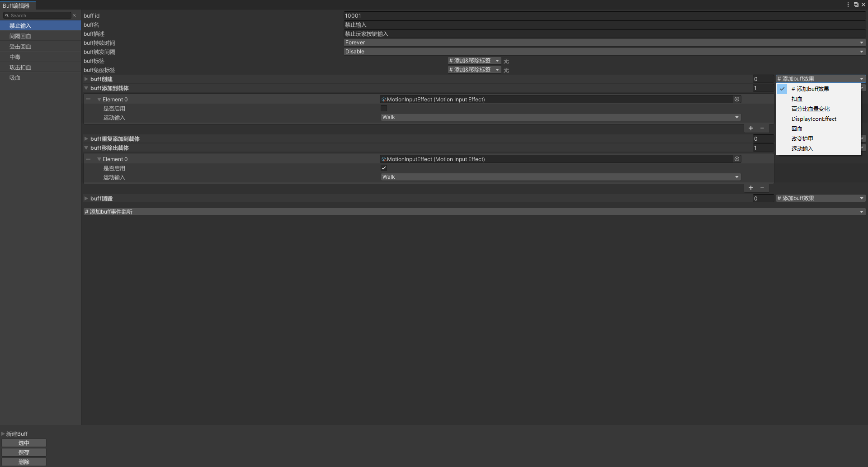Click the drag handle of buff移除出载体 Element 0

coord(88,159)
